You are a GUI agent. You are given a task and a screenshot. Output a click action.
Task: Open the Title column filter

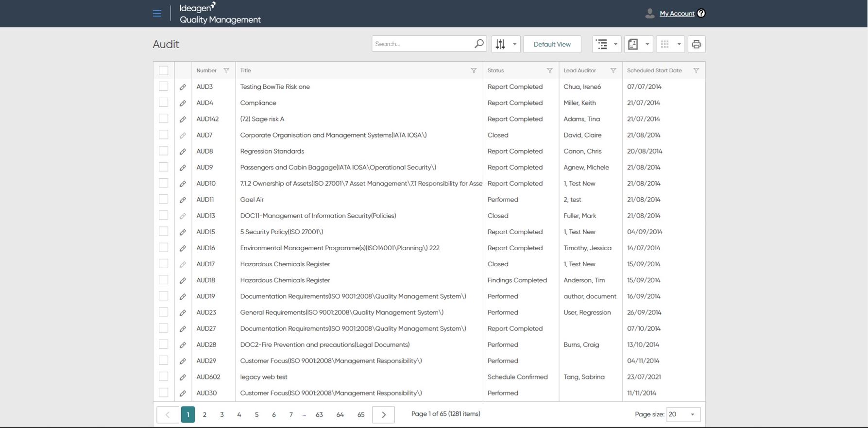(473, 71)
